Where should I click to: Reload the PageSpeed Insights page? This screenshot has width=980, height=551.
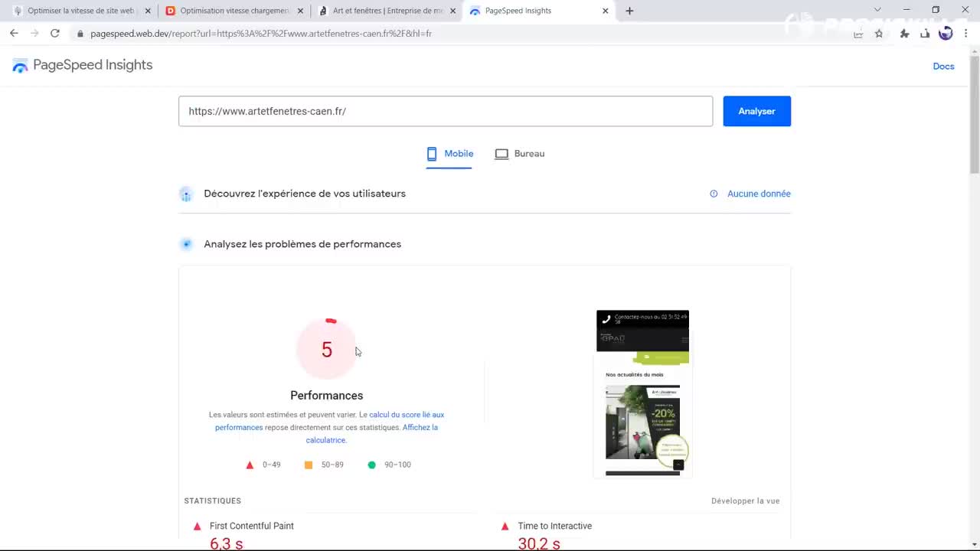(x=55, y=33)
